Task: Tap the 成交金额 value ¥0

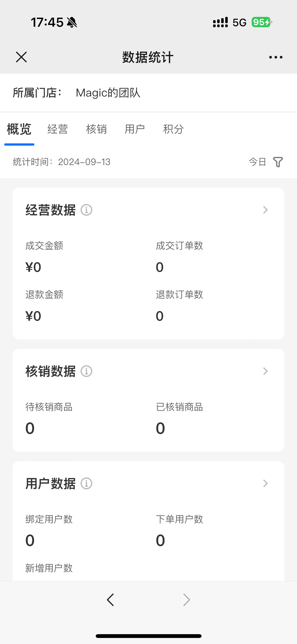Action: tap(33, 267)
